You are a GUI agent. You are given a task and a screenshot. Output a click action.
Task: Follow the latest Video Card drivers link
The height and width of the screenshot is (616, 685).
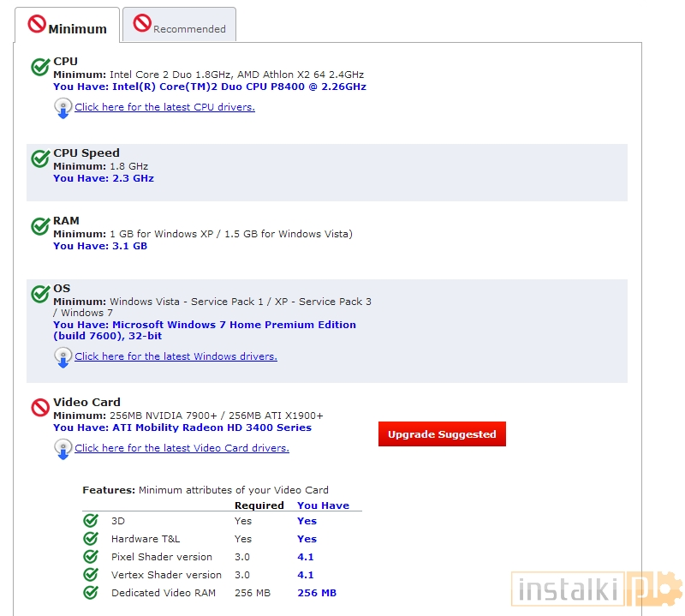pyautogui.click(x=182, y=448)
